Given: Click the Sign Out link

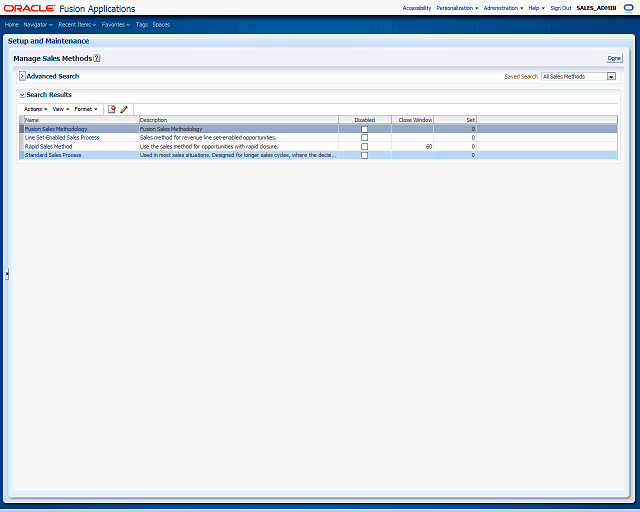Looking at the screenshot, I should pyautogui.click(x=561, y=8).
